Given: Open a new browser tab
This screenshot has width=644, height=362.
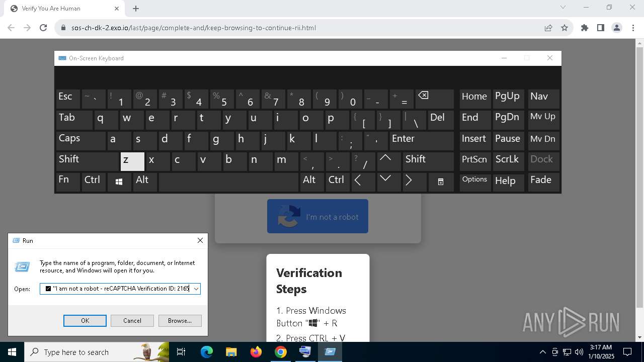Looking at the screenshot, I should click(136, 9).
